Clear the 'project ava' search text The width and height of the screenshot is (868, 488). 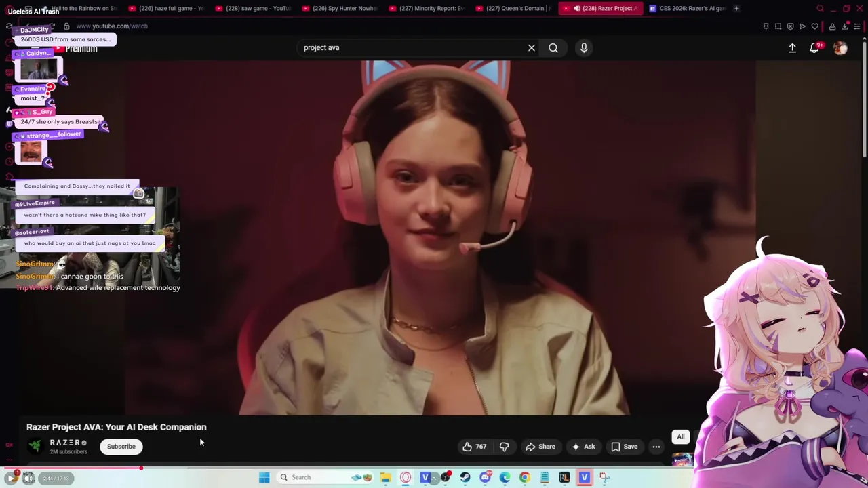[x=532, y=47]
